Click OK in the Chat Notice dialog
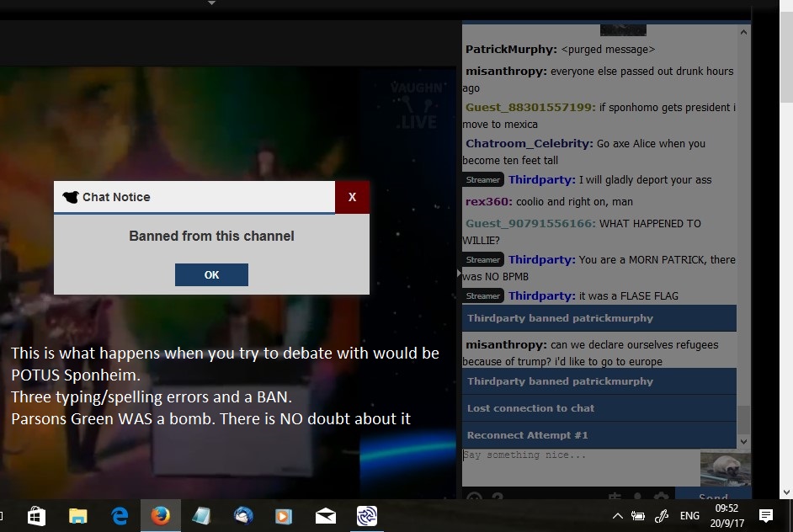The image size is (793, 532). tap(211, 274)
